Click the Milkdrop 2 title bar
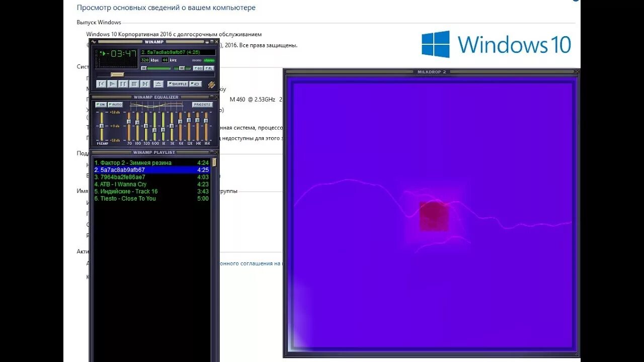Viewport: 644px width, 362px height. point(431,72)
